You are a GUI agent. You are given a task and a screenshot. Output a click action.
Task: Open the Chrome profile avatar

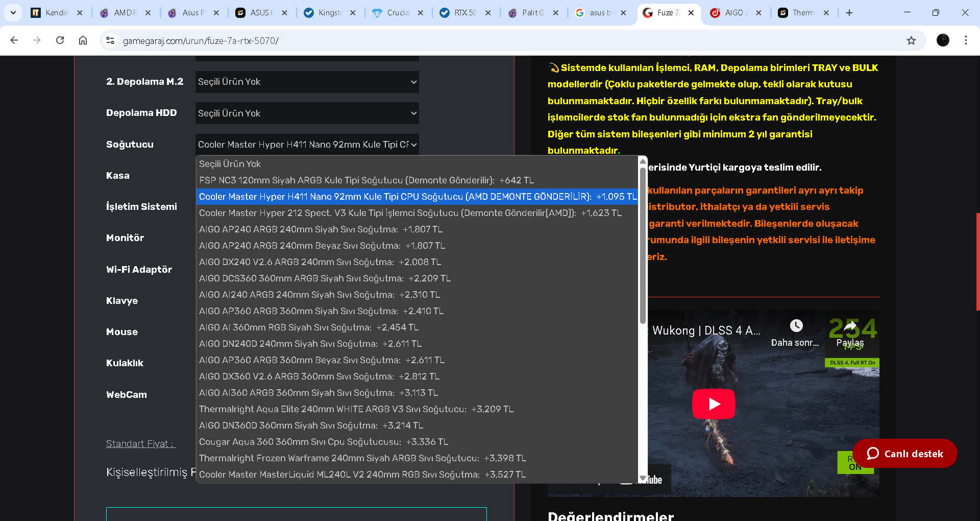tap(943, 40)
